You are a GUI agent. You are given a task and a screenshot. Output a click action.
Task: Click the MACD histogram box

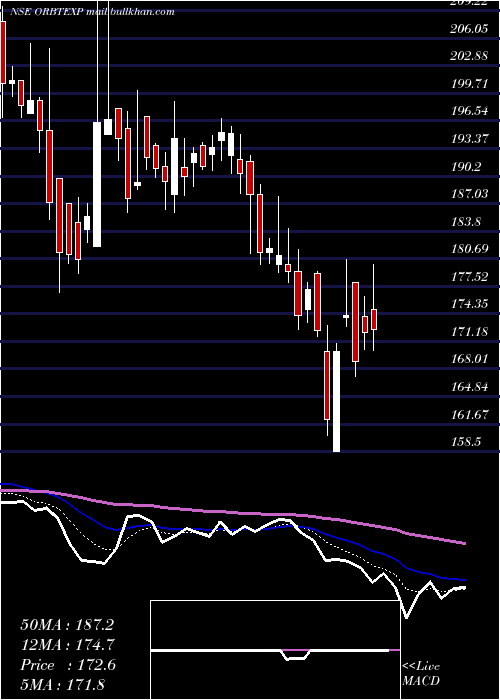(x=275, y=650)
